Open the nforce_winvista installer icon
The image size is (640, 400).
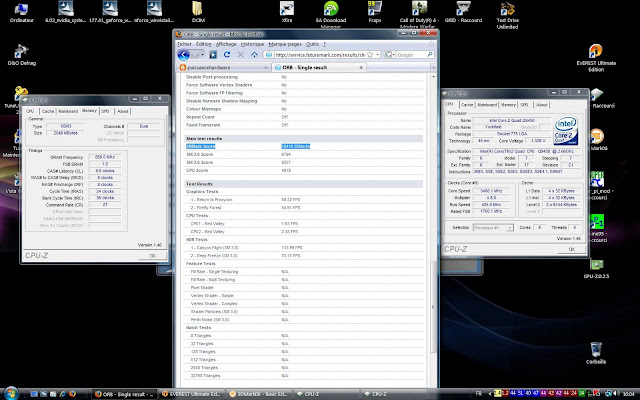click(x=154, y=12)
